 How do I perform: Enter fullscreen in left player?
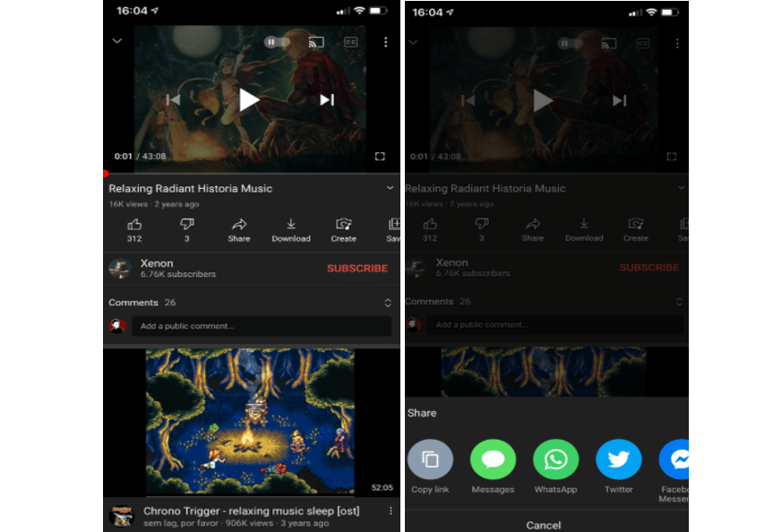pyautogui.click(x=380, y=157)
